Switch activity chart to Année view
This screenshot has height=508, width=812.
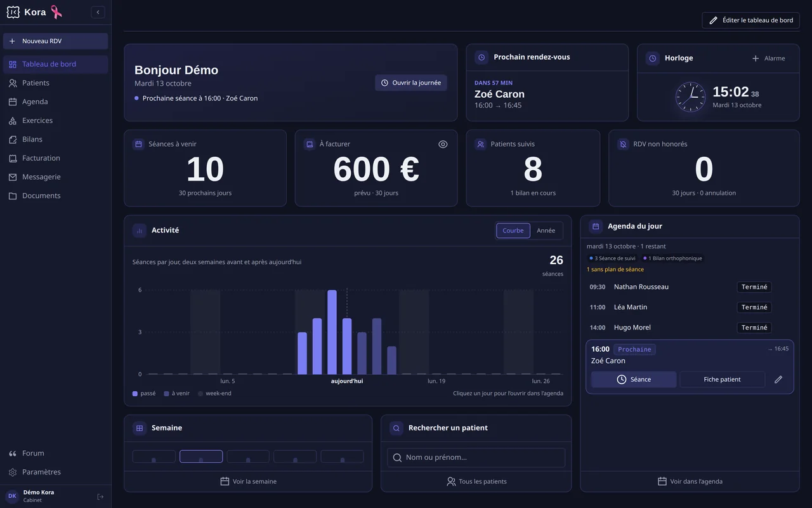[x=546, y=231]
